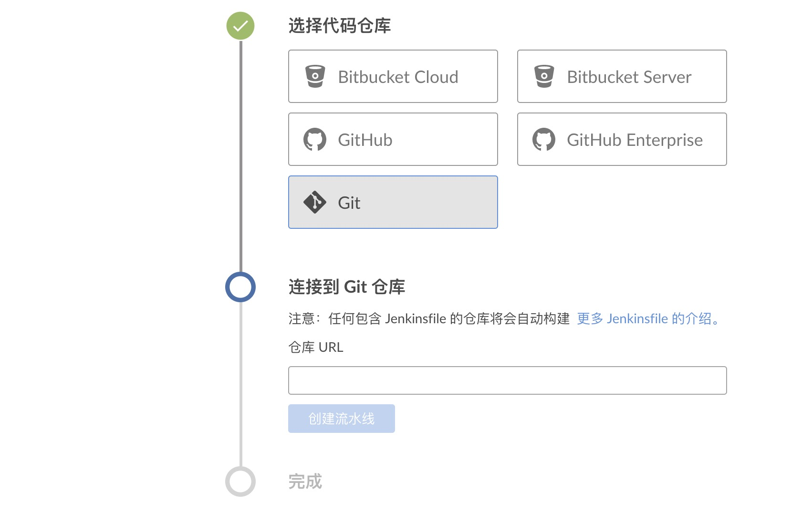This screenshot has height=512, width=812.
Task: Click the 选择代码仓库 step heading
Action: (x=340, y=26)
